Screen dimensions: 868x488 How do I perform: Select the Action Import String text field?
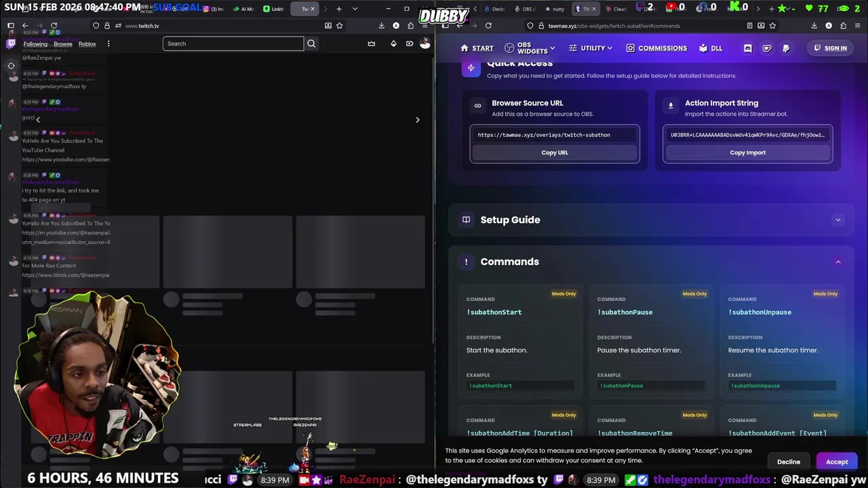tap(747, 135)
